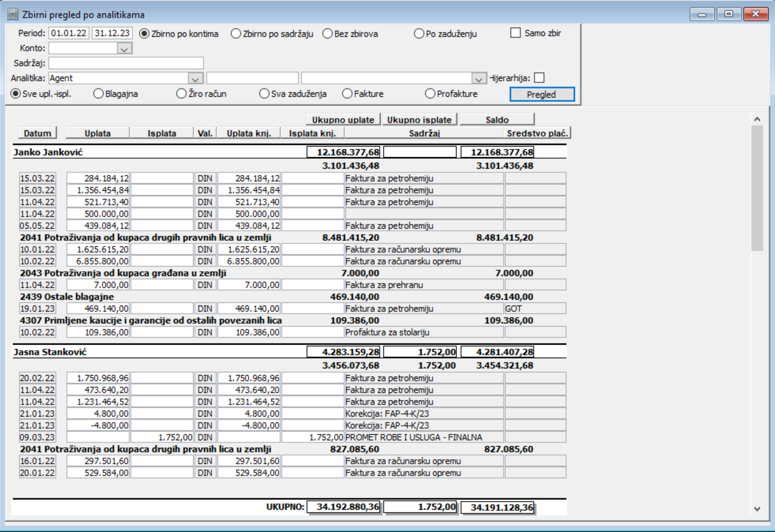Select the Žiro račun filter
Viewport: 775px width, 532px height.
coord(181,94)
